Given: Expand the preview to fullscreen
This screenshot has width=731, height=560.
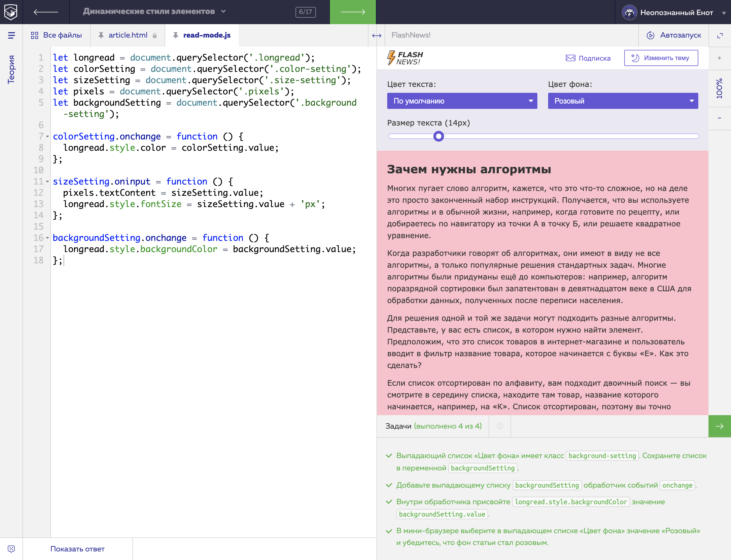Looking at the screenshot, I should [720, 35].
